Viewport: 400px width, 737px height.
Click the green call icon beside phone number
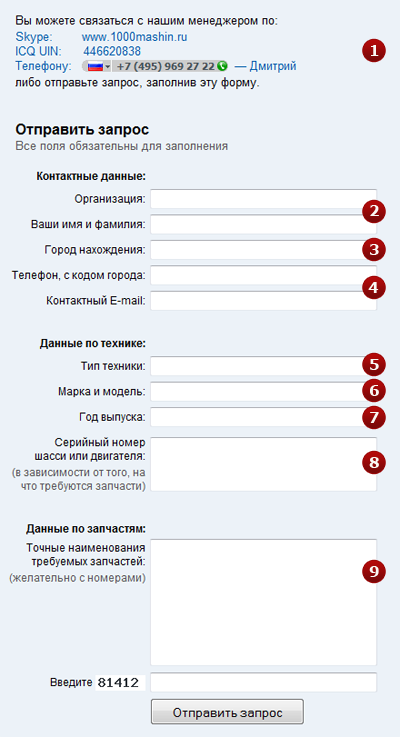(223, 66)
